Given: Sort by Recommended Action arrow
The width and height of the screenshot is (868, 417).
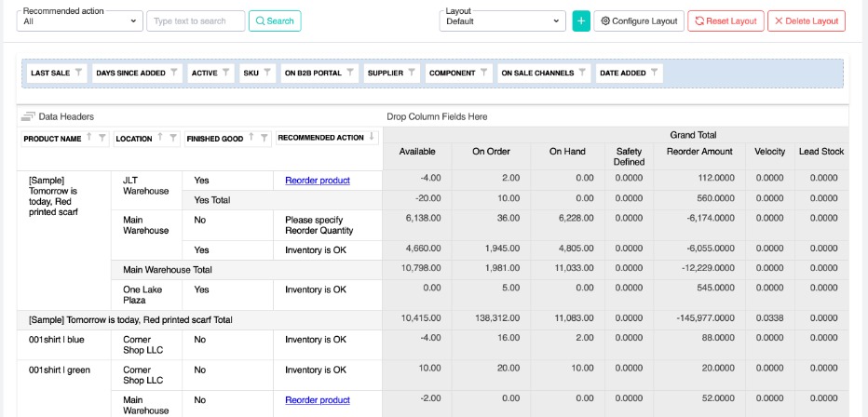Looking at the screenshot, I should tap(373, 138).
